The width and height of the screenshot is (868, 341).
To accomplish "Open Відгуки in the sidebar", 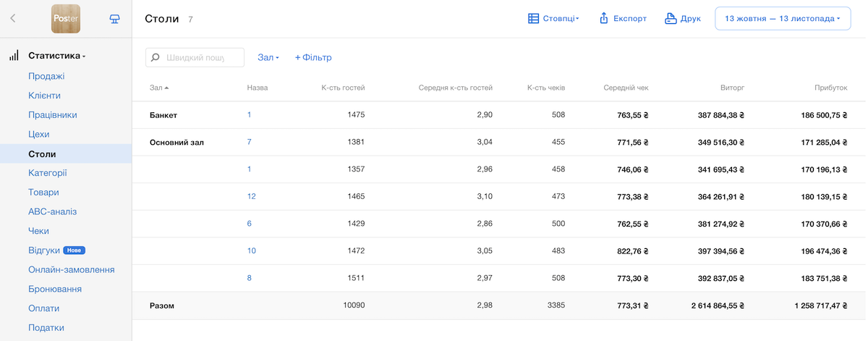I will coord(43,251).
